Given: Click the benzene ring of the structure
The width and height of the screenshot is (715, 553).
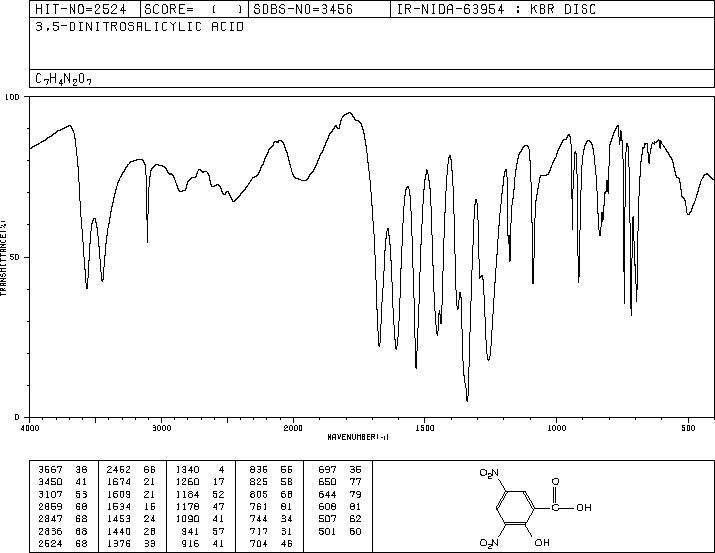Looking at the screenshot, I should tap(515, 507).
